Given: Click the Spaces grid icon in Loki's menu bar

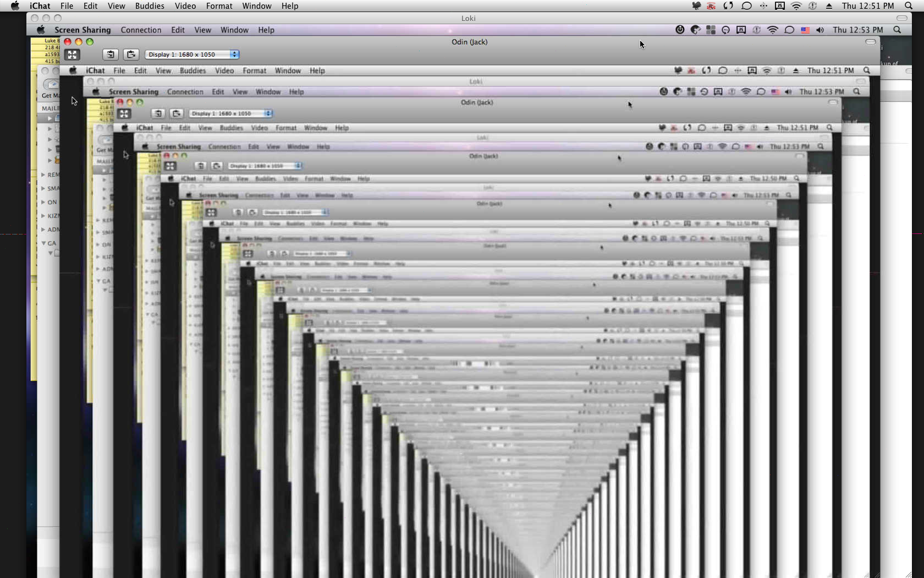Looking at the screenshot, I should [711, 30].
